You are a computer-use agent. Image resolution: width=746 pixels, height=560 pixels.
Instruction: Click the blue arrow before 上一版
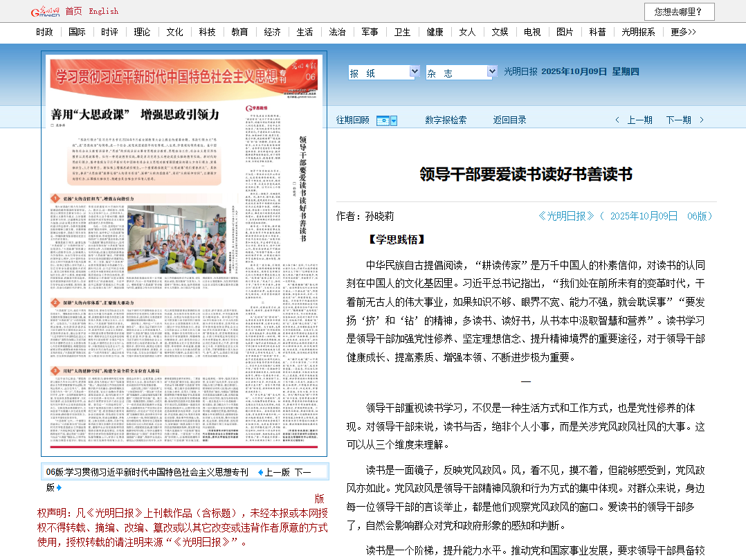pyautogui.click(x=260, y=472)
